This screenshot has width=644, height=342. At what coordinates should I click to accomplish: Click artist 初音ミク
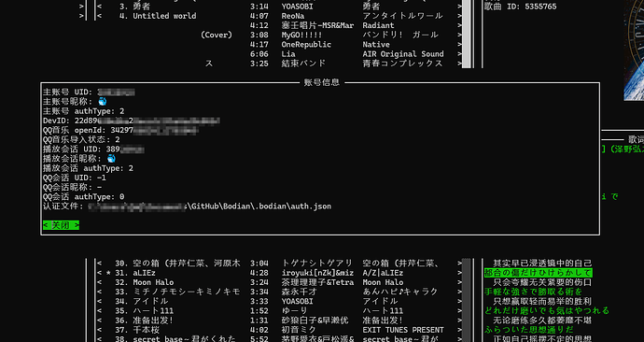point(299,330)
